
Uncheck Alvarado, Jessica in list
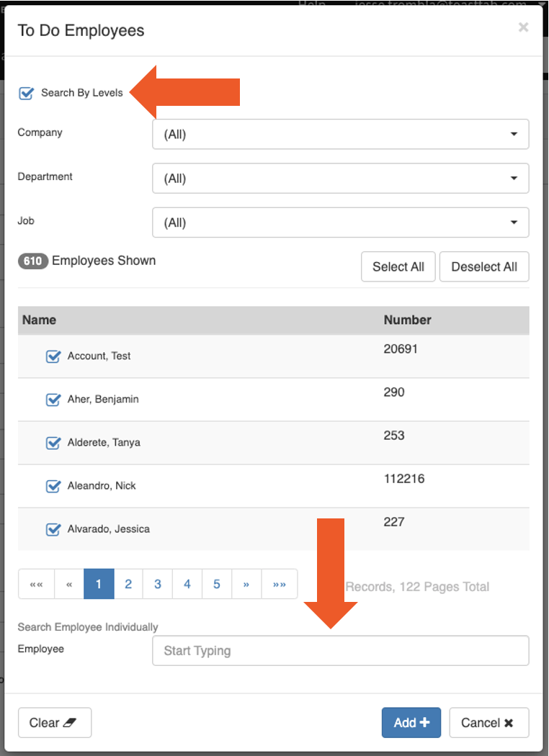click(53, 529)
